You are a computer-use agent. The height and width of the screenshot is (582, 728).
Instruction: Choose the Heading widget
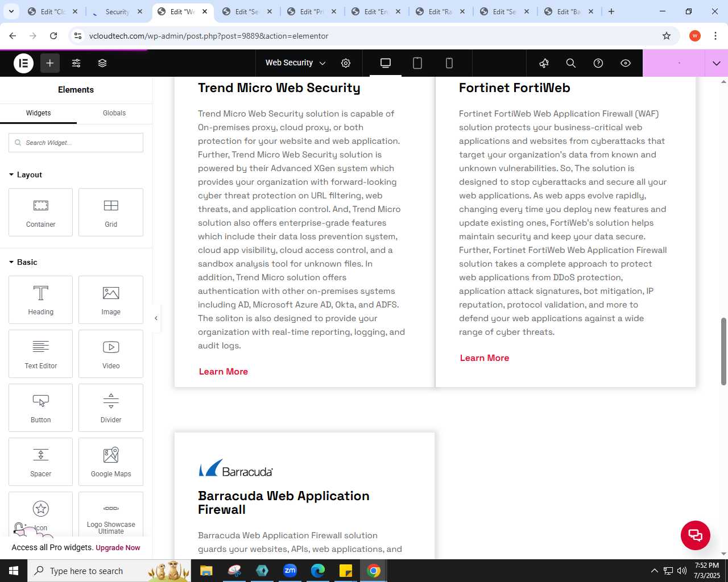(x=40, y=300)
